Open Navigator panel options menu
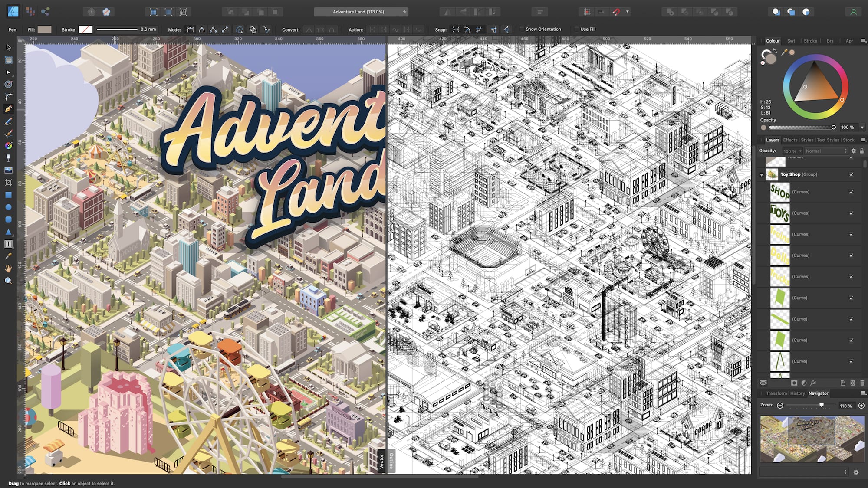The height and width of the screenshot is (488, 868). click(863, 393)
